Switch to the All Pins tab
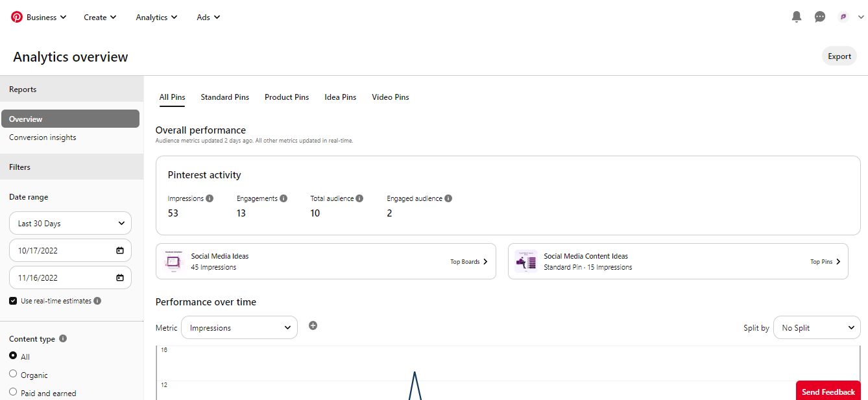The width and height of the screenshot is (868, 400). (173, 97)
